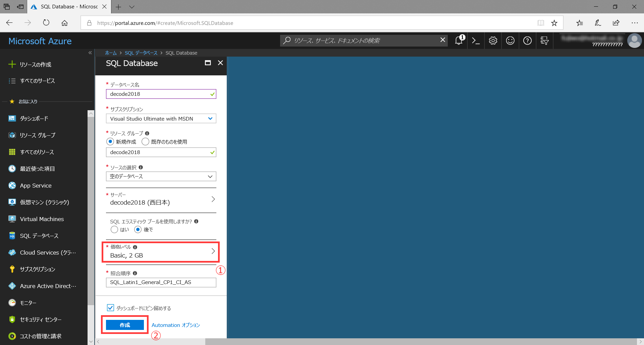This screenshot has height=345, width=644.
Task: Click the コストの管理と請求 icon
Action: click(x=12, y=336)
